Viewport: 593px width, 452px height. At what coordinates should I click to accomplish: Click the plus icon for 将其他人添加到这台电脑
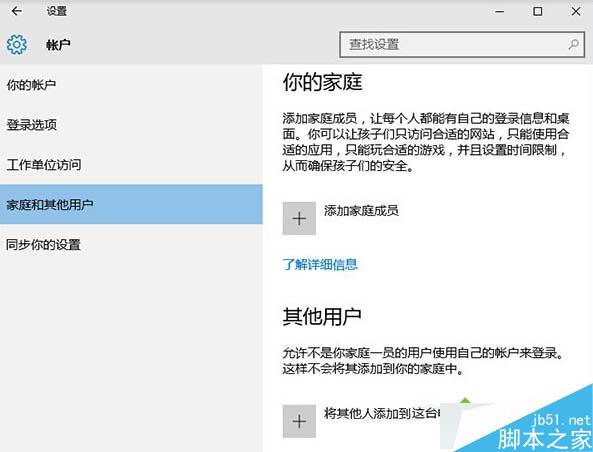coord(299,421)
